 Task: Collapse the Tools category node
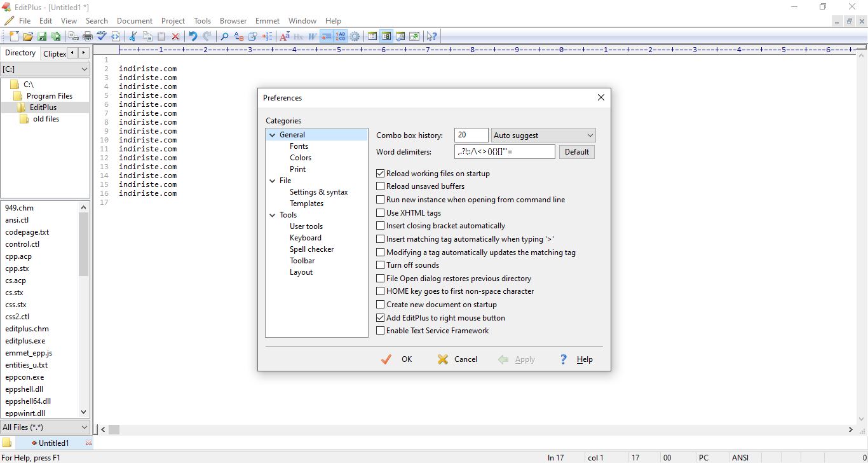[273, 215]
